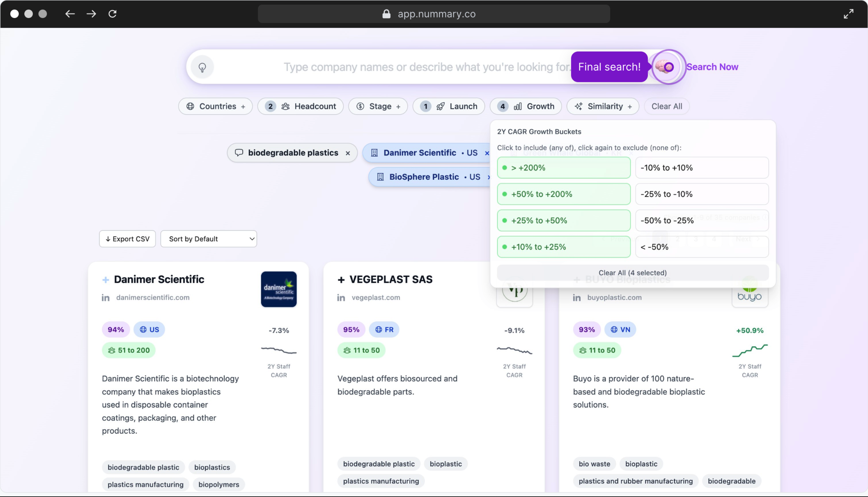
Task: Click the lock icon in address bar
Action: tap(386, 14)
